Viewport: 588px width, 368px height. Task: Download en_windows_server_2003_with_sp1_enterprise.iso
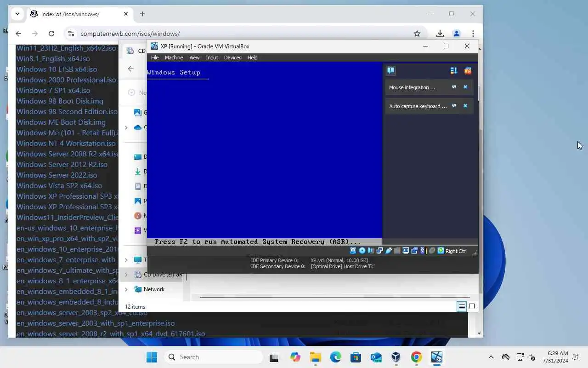coord(96,323)
